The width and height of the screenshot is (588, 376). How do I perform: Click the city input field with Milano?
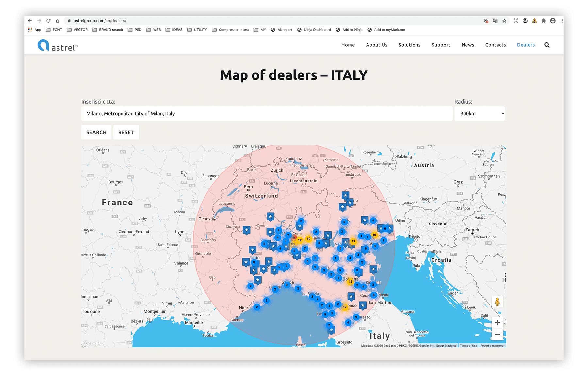click(x=267, y=113)
